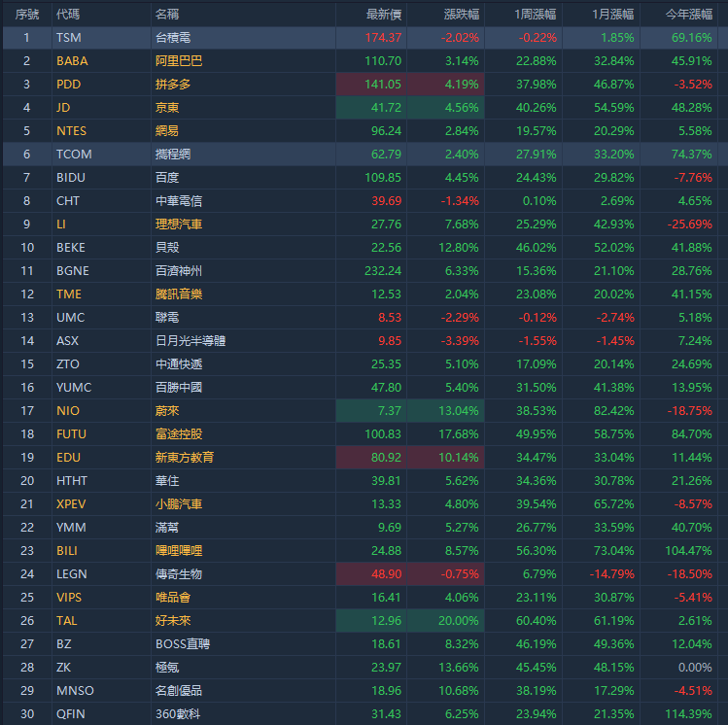
Task: Select the HTHT ticker code
Action: coord(72,480)
